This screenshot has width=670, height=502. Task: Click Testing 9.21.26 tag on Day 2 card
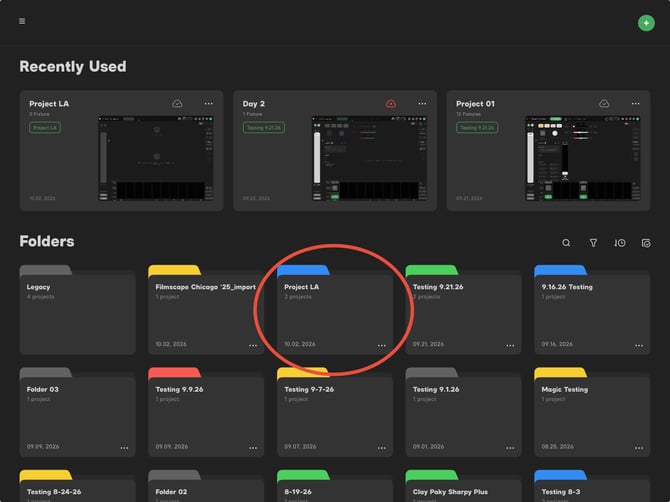[264, 127]
